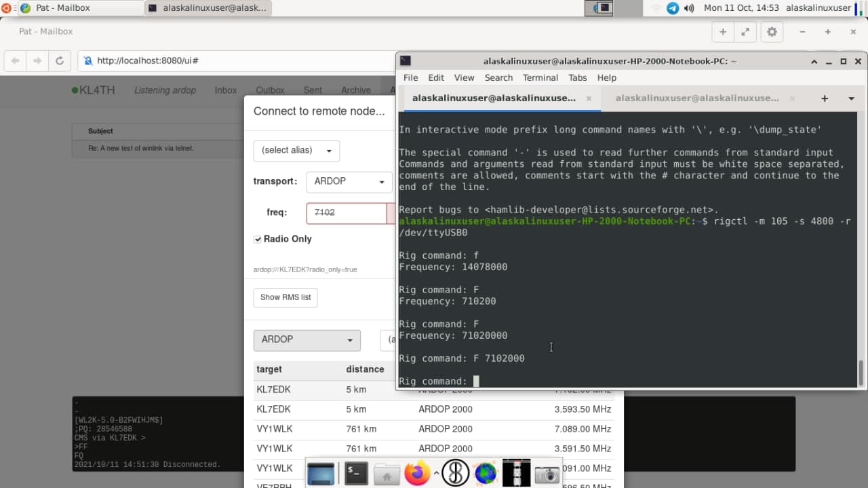Click the terminal vertical scrollbar
The width and height of the screenshot is (868, 488).
(x=861, y=372)
